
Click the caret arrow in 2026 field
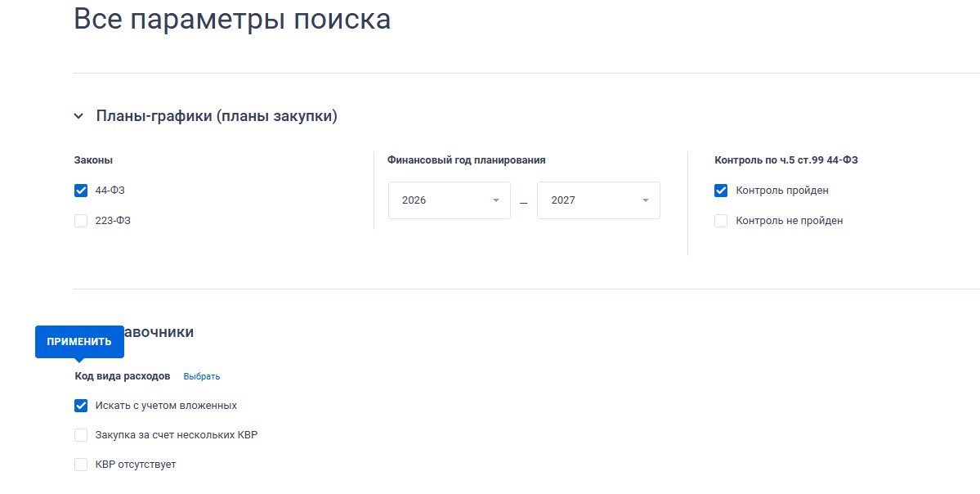tap(495, 200)
